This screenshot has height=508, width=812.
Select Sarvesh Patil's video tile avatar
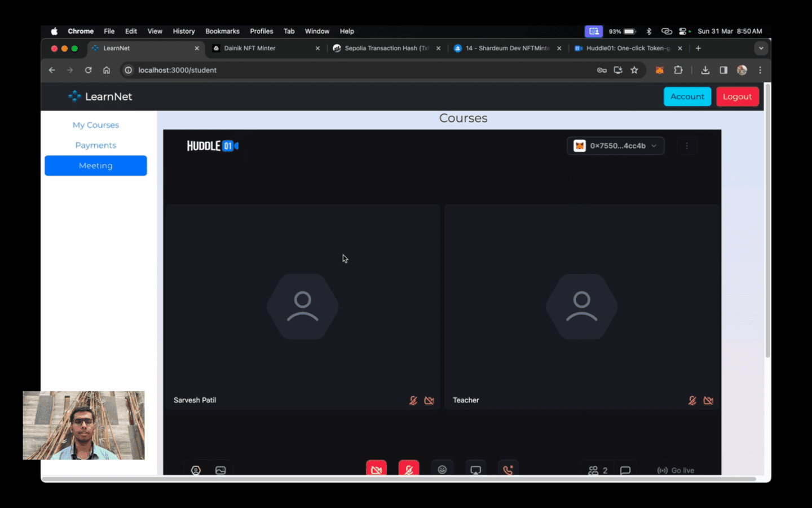point(303,306)
